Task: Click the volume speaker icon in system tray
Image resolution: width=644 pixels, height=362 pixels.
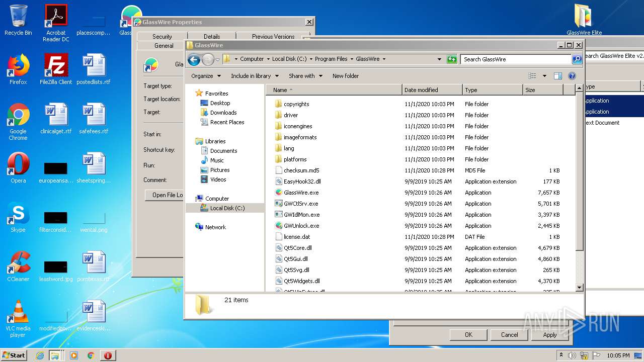Action: (x=572, y=355)
